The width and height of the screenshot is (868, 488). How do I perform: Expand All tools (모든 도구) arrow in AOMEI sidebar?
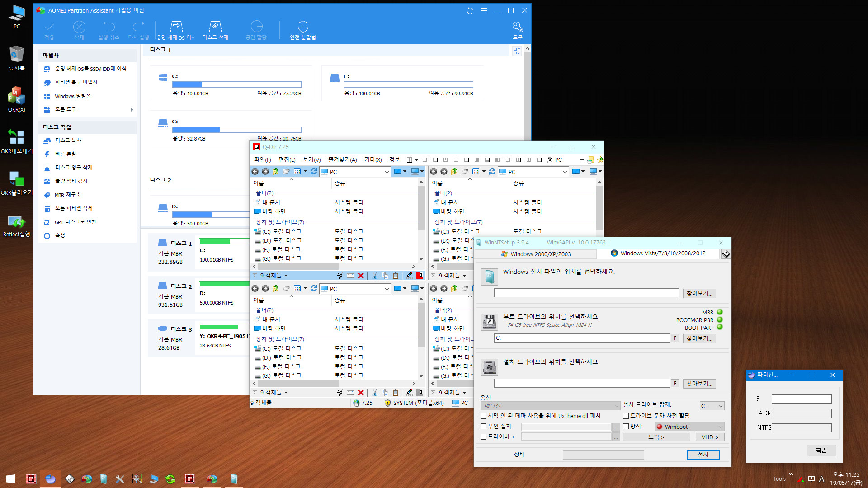click(132, 110)
